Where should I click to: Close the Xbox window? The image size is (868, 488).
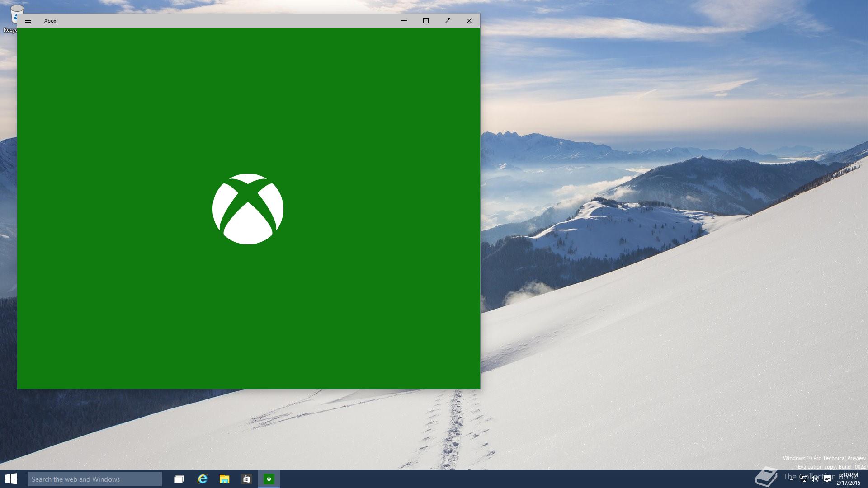[469, 21]
